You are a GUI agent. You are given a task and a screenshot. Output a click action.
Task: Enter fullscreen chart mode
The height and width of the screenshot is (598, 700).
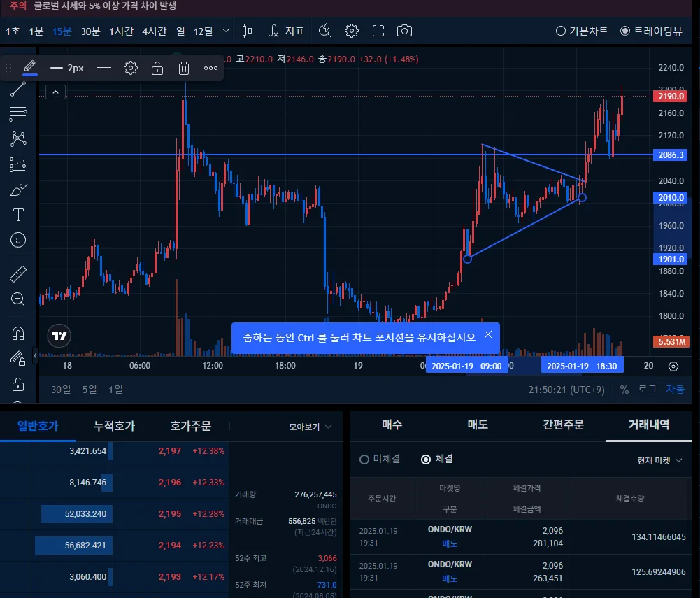[378, 31]
